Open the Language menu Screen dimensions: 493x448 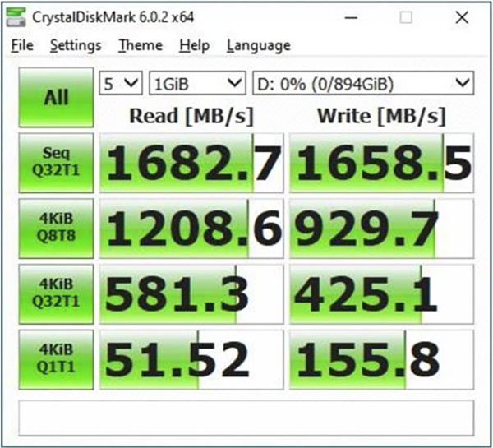click(258, 46)
